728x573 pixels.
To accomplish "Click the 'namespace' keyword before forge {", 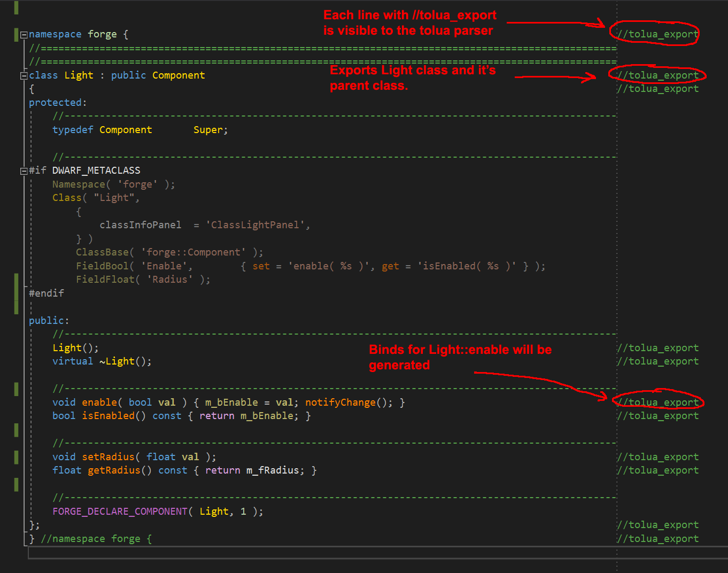I will click(55, 34).
